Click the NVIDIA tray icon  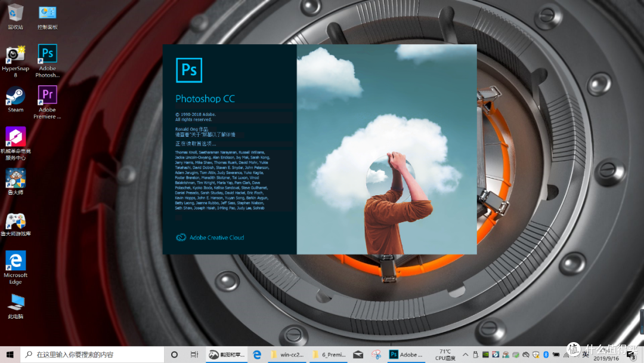coord(485,355)
